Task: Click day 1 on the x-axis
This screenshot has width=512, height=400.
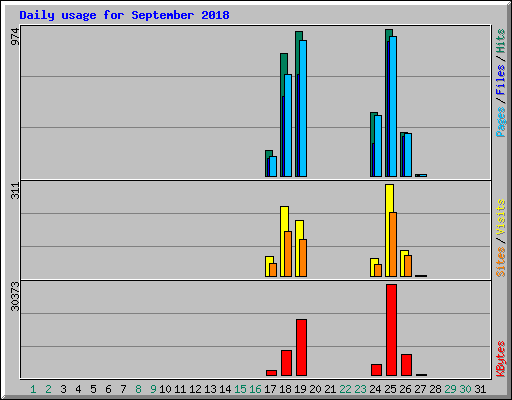Action: tap(33, 389)
